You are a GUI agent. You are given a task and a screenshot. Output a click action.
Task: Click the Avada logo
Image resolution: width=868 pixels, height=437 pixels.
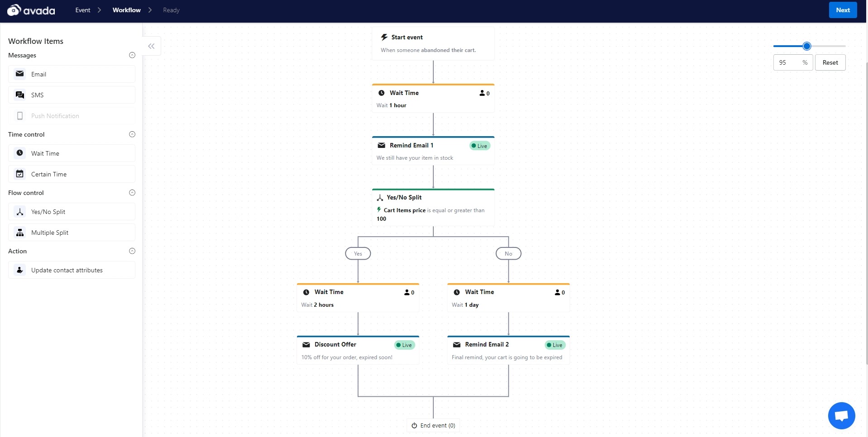(x=31, y=10)
